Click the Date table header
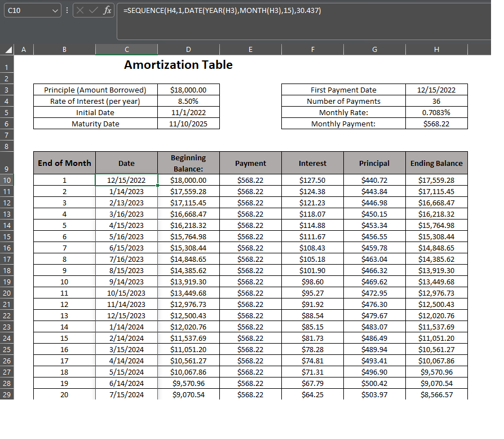The image size is (504, 439). click(127, 163)
